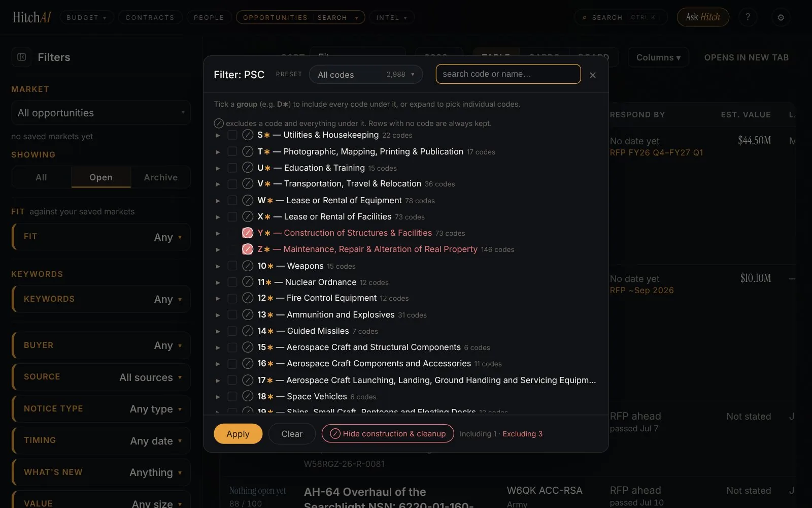
Task: Tick the 10 Weapons group checkbox
Action: (x=232, y=266)
